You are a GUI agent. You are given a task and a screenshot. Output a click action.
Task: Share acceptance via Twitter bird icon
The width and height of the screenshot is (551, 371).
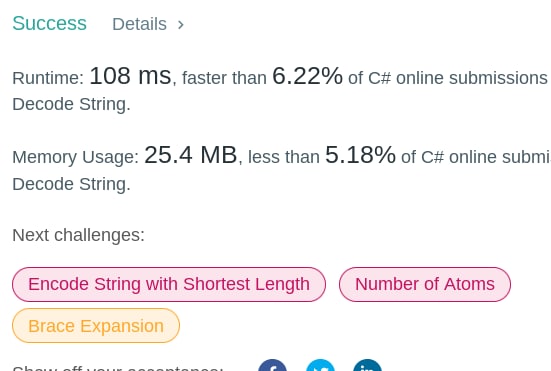(320, 365)
